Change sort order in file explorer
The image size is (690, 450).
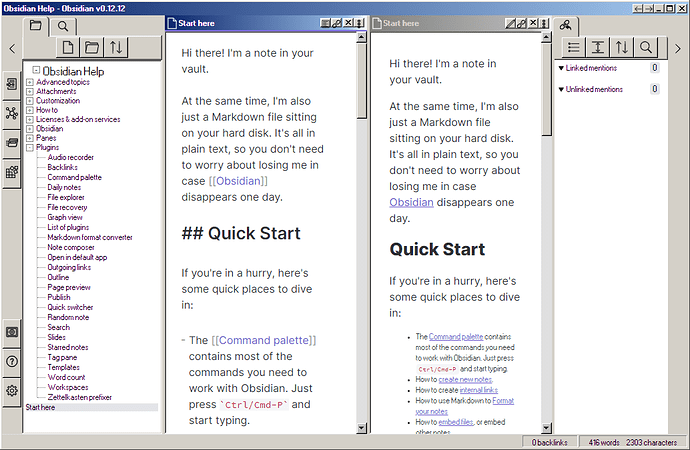[x=116, y=47]
